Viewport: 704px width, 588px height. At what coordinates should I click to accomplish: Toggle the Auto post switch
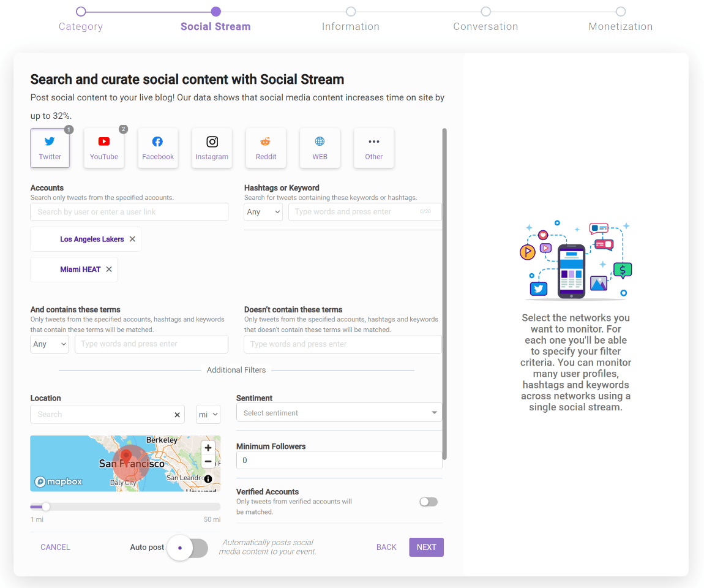pyautogui.click(x=188, y=548)
